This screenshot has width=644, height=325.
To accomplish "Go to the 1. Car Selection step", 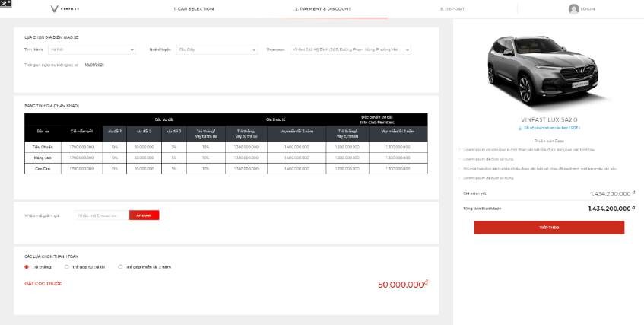I will [x=193, y=9].
